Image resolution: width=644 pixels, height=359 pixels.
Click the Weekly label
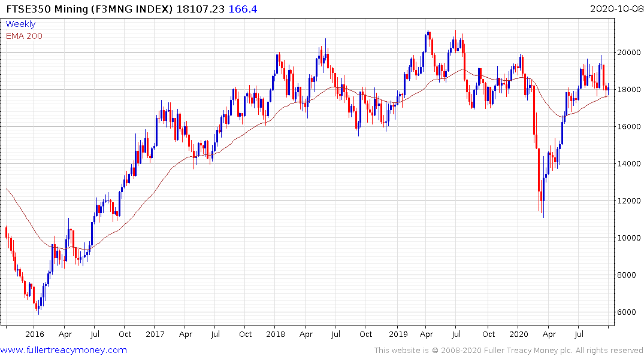click(x=20, y=24)
